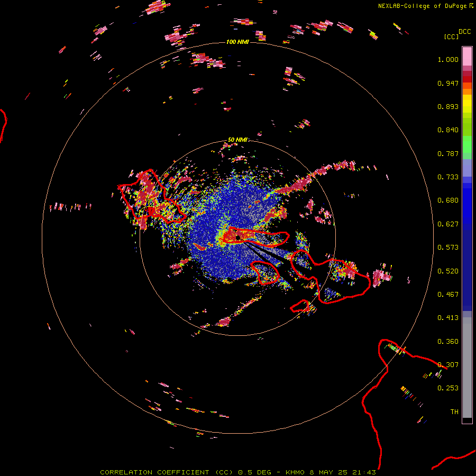Viewport: 476px width, 476px height.
Task: Click the 50 NMI range ring label
Action: tap(237, 140)
